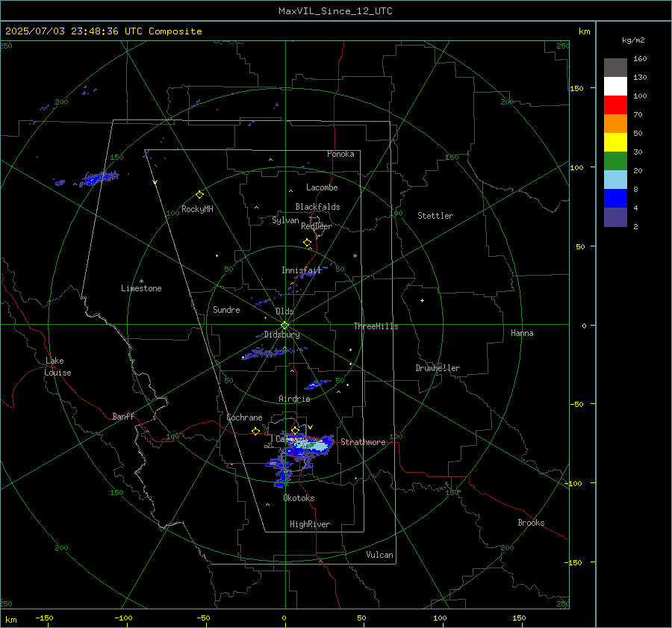This screenshot has height=628, width=672.
Task: Select the yellow 50 legend swatch
Action: (x=615, y=143)
